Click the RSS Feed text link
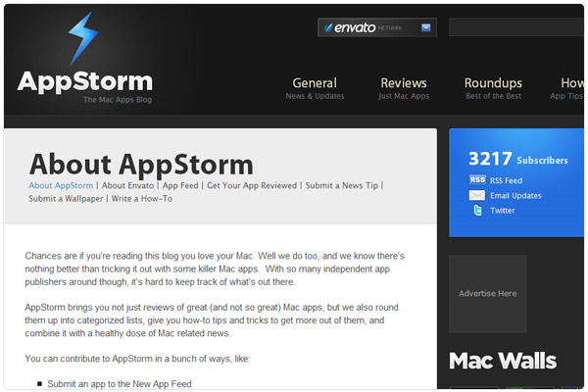Screen dimensions: 588x392 (506, 180)
